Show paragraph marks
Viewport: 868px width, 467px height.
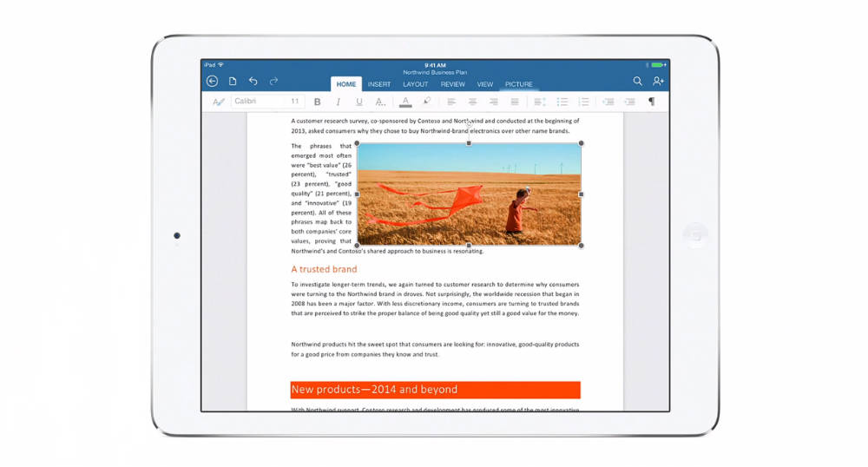[x=652, y=102]
